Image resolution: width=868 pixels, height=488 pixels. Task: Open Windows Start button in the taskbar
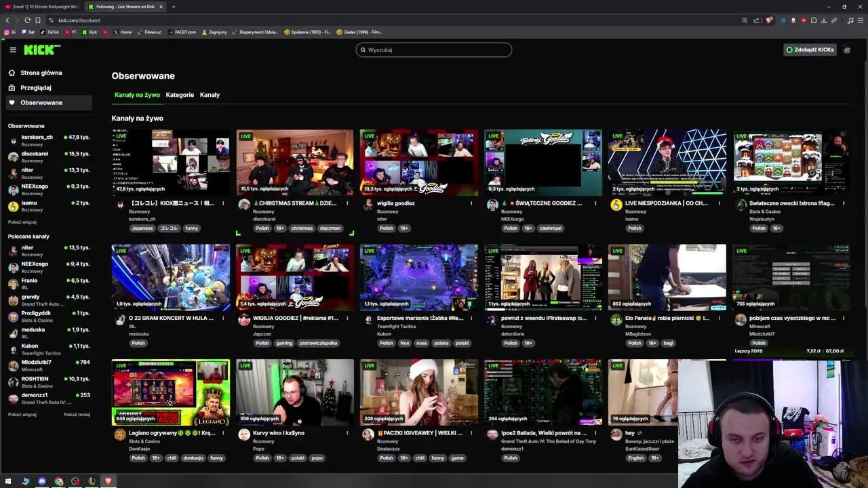click(8, 481)
